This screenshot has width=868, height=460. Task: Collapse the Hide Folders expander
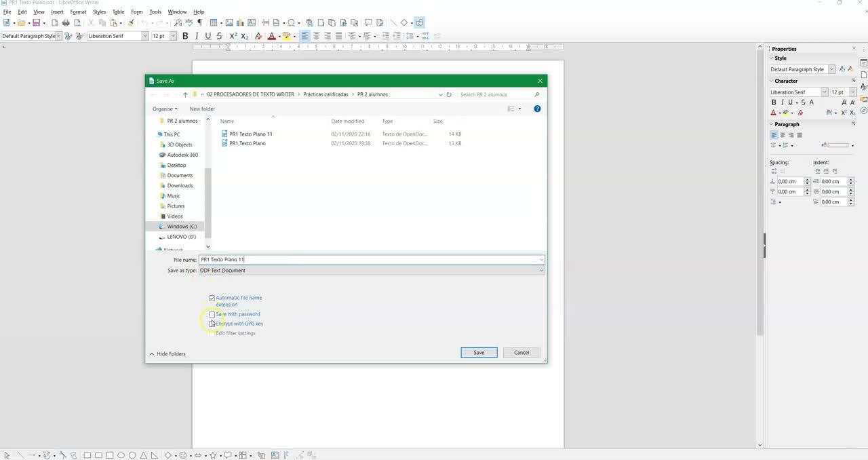167,354
